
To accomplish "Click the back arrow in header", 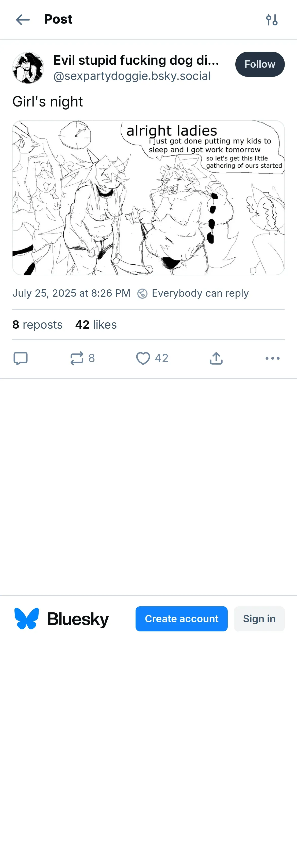I will [23, 20].
